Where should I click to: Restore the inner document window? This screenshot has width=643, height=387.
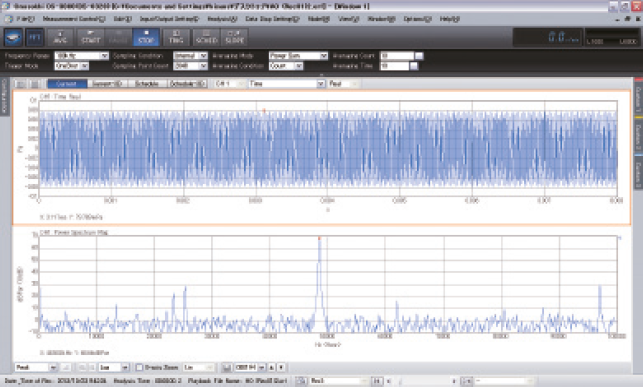627,19
